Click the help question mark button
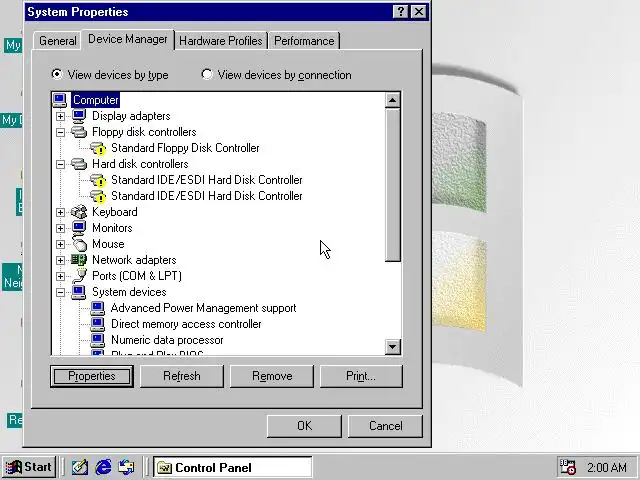Viewport: 640px width, 480px height. (400, 12)
